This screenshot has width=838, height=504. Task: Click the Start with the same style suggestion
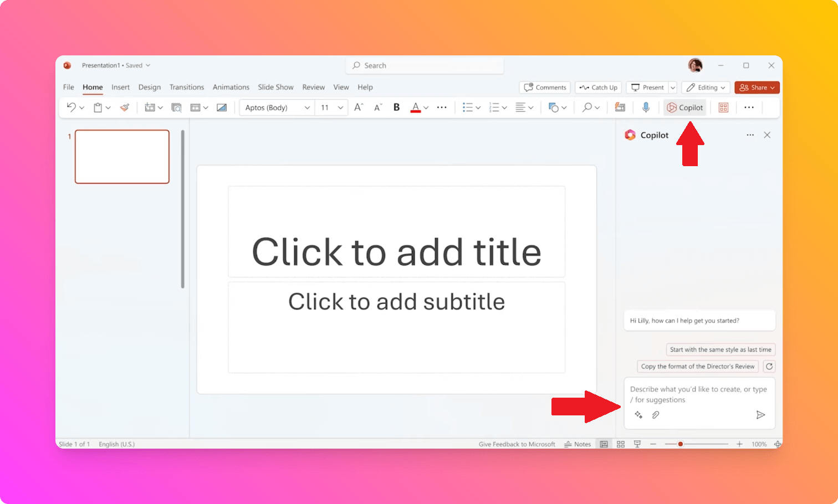[720, 349]
